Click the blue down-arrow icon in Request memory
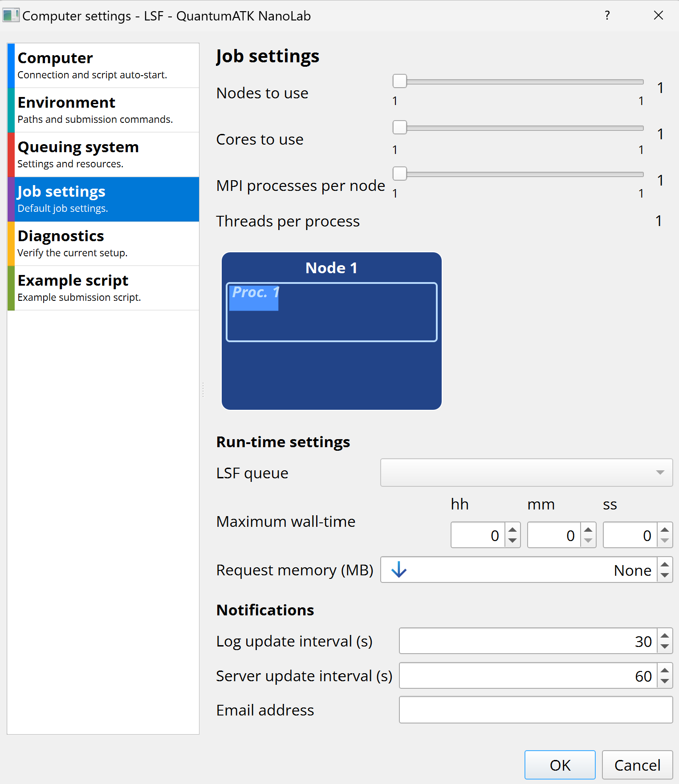679x784 pixels. pos(399,570)
